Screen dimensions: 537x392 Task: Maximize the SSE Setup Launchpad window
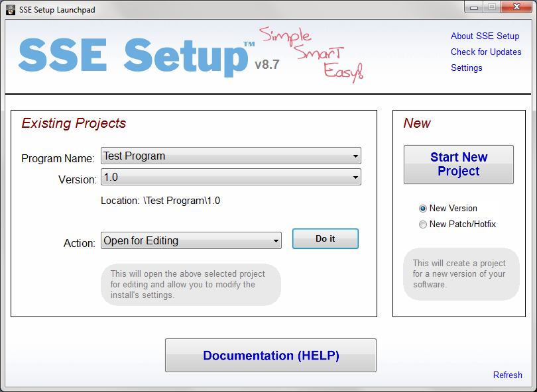point(491,7)
